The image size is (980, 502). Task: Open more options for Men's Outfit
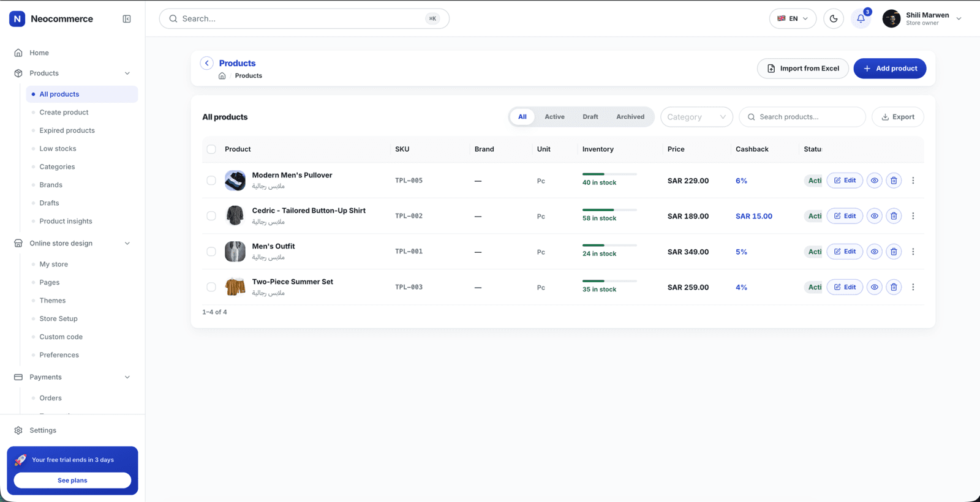[913, 252]
